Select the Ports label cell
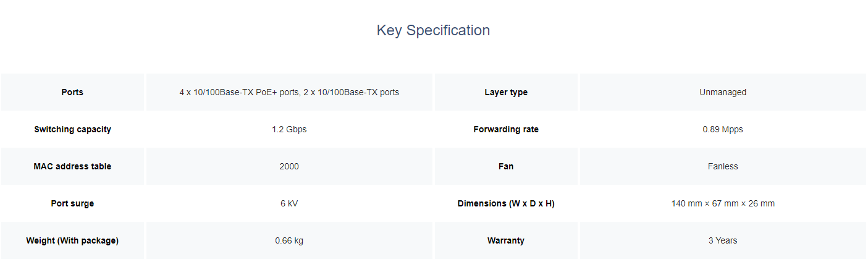The width and height of the screenshot is (868, 267). [72, 92]
